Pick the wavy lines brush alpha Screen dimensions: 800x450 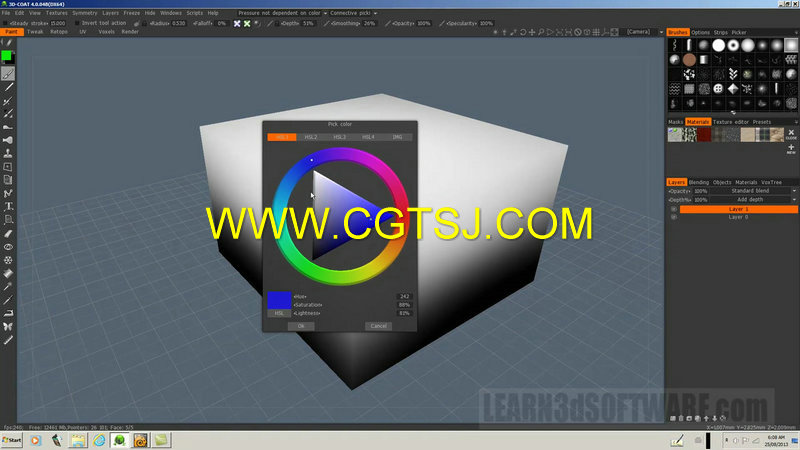tap(674, 89)
